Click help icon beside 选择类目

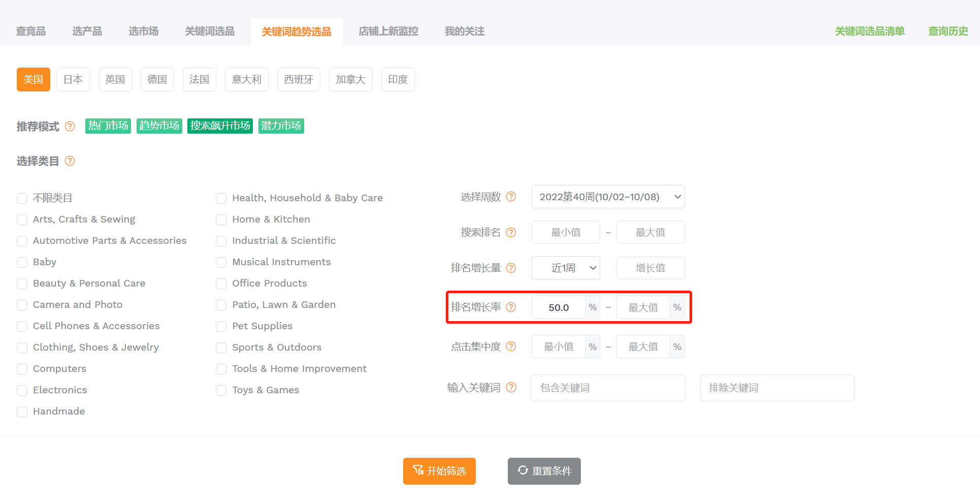point(70,161)
